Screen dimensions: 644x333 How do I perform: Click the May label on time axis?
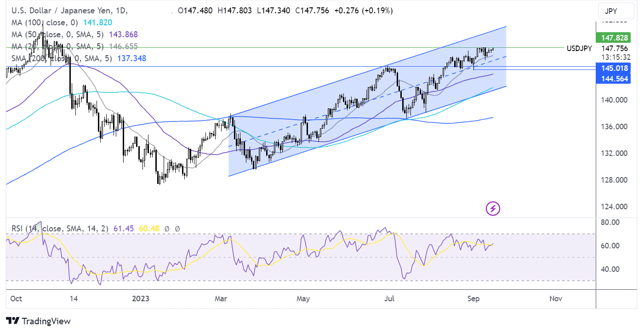tap(303, 299)
